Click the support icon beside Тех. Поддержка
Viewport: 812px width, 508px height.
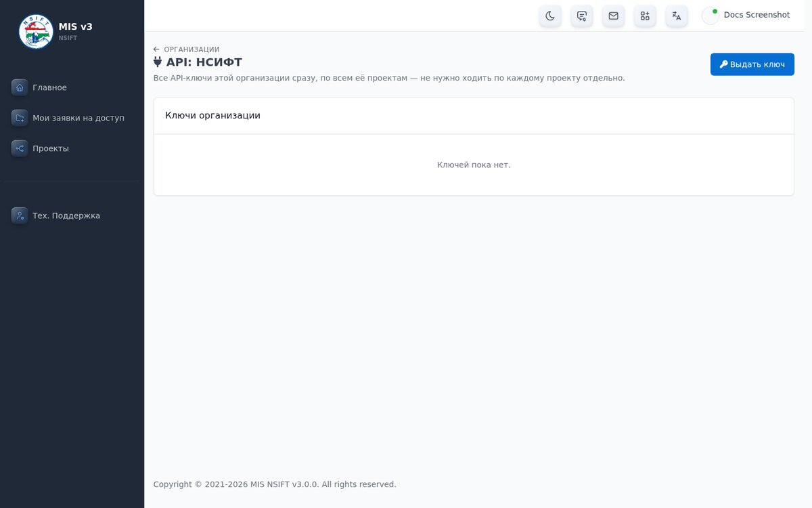point(20,215)
